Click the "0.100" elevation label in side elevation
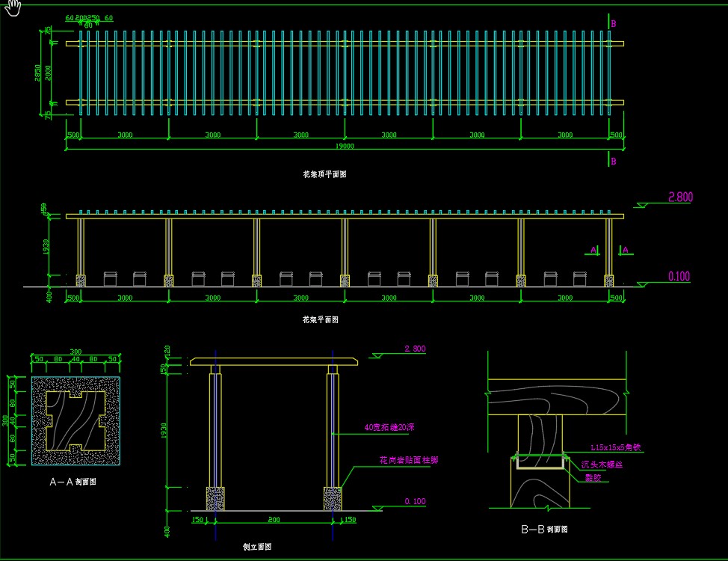Viewport: 728px width, 561px height. click(x=415, y=501)
